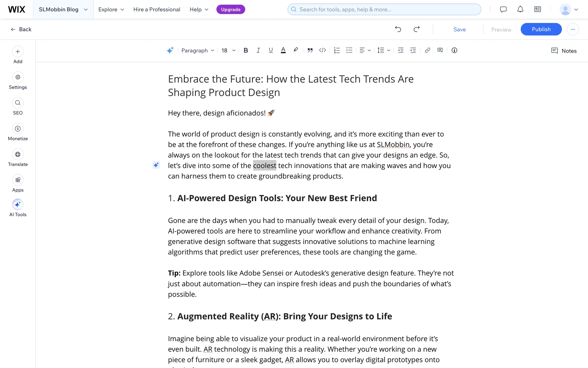588x368 pixels.
Task: Open the text color picker
Action: pyautogui.click(x=283, y=50)
